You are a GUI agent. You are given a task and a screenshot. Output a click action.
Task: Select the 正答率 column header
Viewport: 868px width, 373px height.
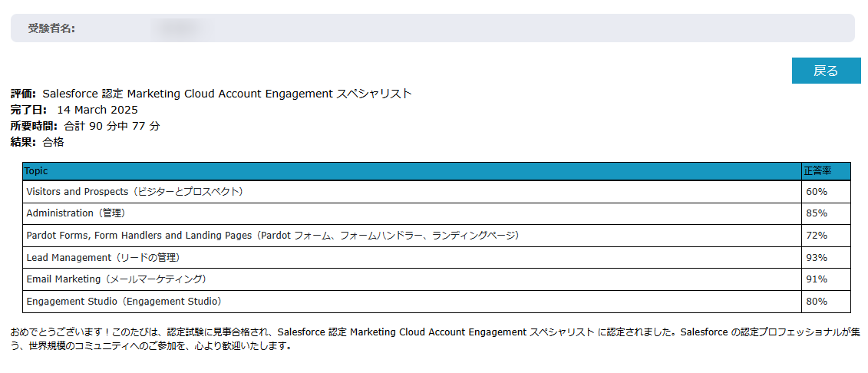coord(826,171)
